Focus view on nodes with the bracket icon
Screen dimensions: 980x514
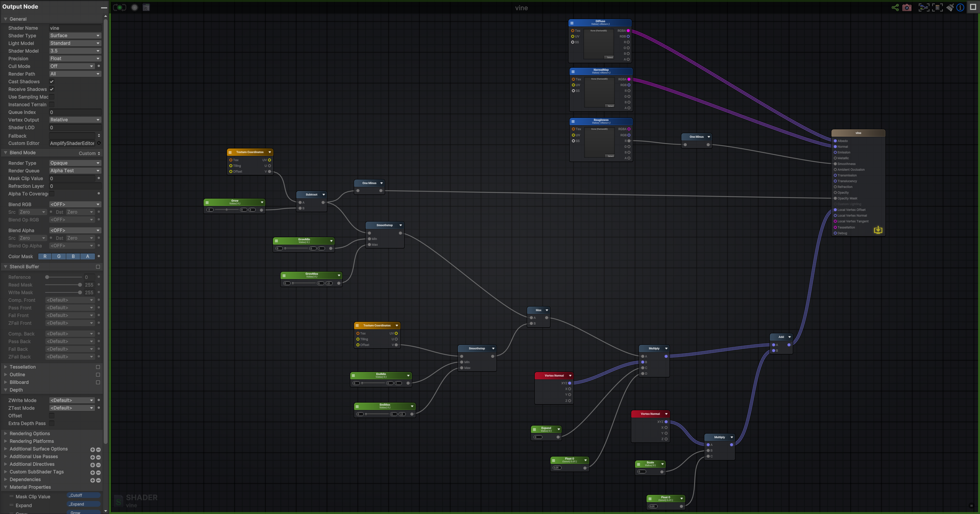924,7
